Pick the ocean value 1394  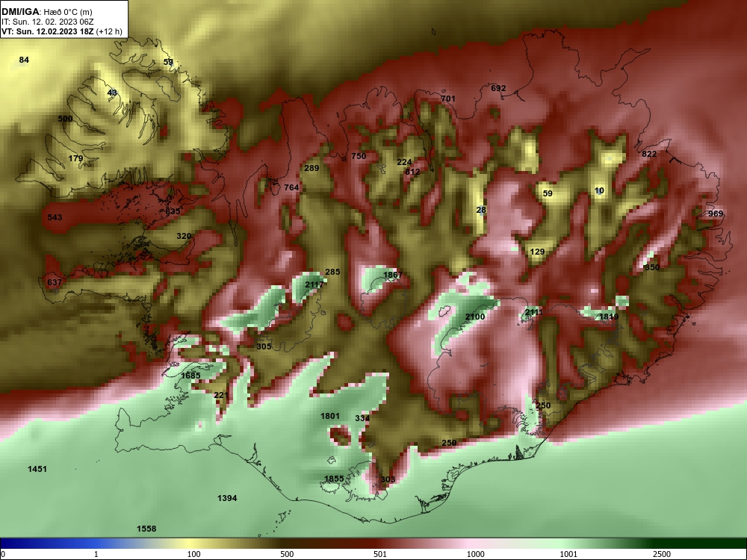pyautogui.click(x=227, y=499)
